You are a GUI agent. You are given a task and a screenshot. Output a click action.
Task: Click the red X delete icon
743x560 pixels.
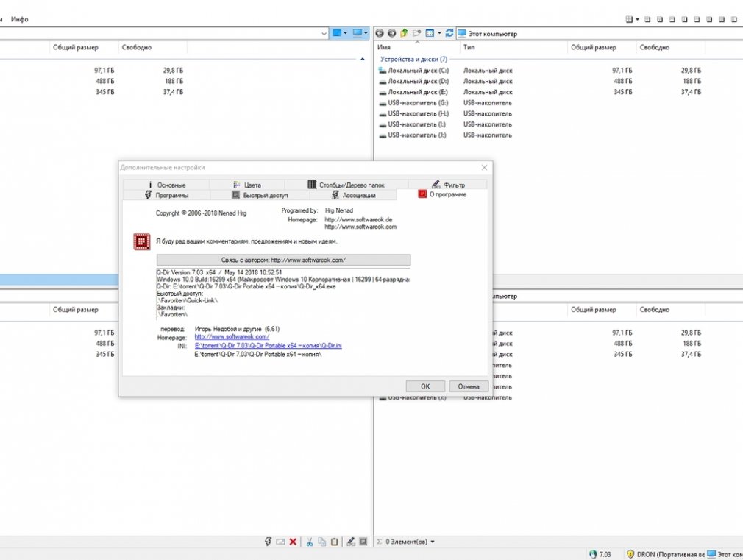pos(293,542)
